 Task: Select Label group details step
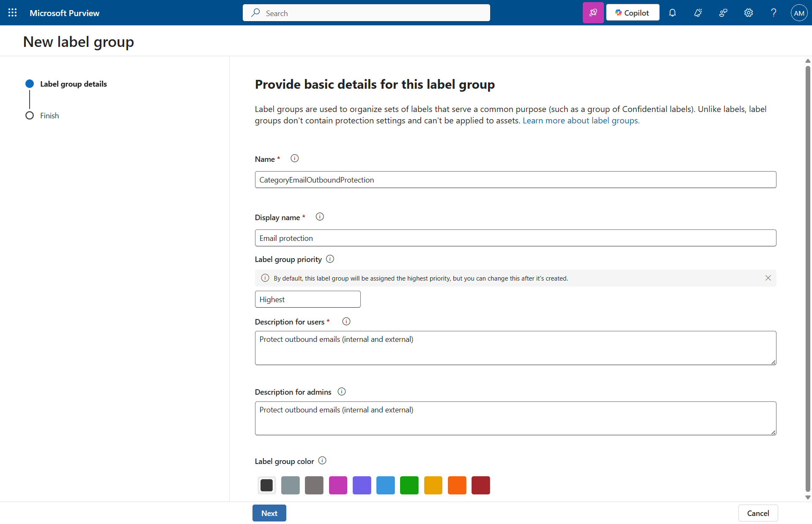click(x=73, y=84)
